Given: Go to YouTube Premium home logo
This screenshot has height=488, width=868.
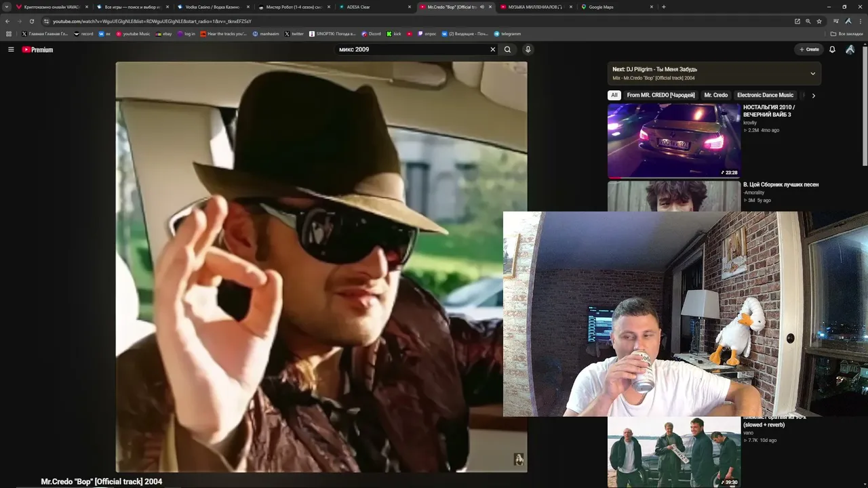Looking at the screenshot, I should pyautogui.click(x=37, y=49).
